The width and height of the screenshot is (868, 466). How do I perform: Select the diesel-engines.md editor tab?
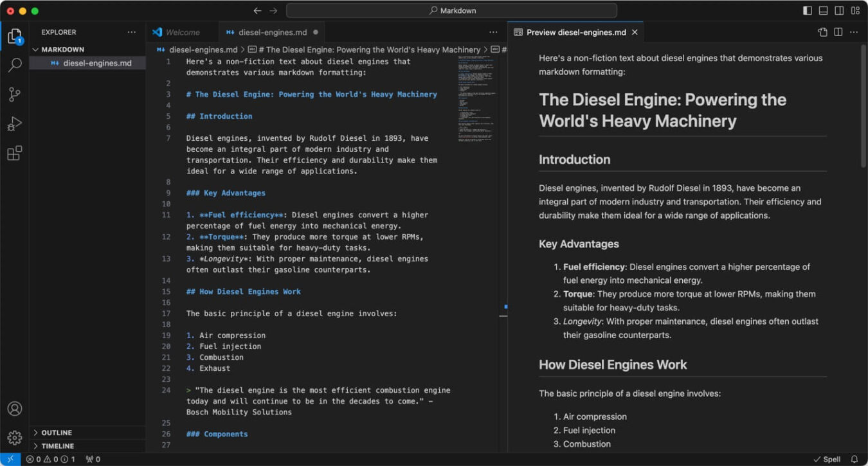pos(271,31)
